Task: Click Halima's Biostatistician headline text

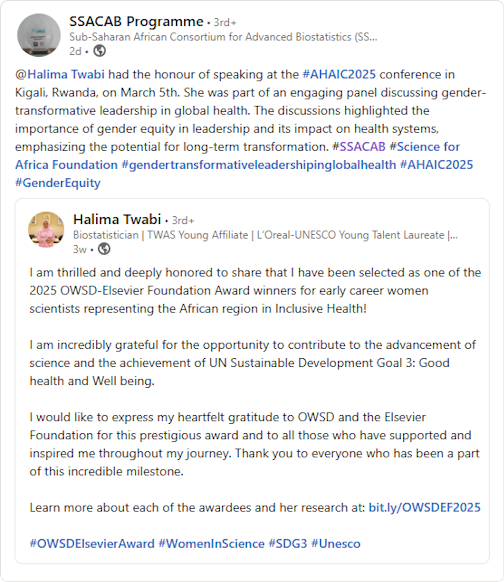Action: [265, 235]
